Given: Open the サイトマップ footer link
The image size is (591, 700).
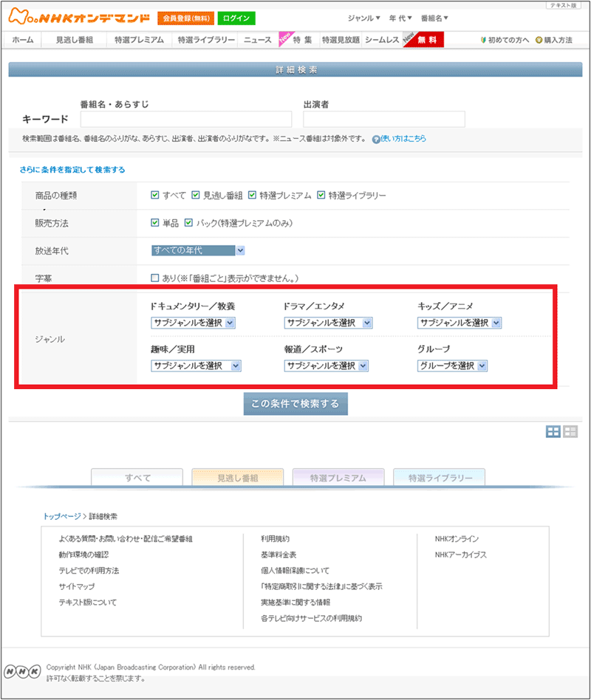Looking at the screenshot, I should [x=76, y=586].
